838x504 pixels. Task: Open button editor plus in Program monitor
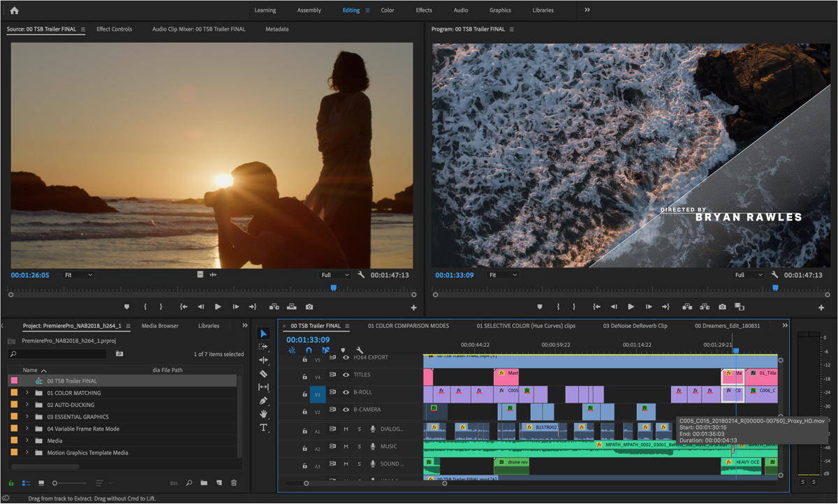(821, 307)
